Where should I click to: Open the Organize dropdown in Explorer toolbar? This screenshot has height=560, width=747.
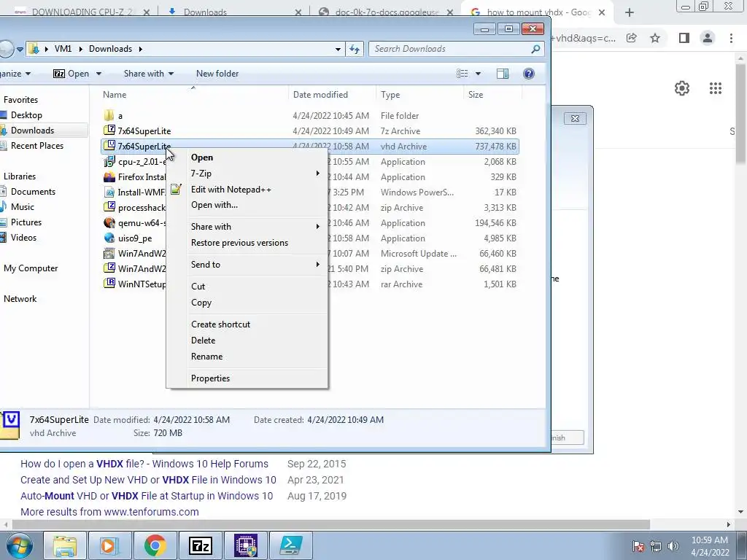(15, 74)
